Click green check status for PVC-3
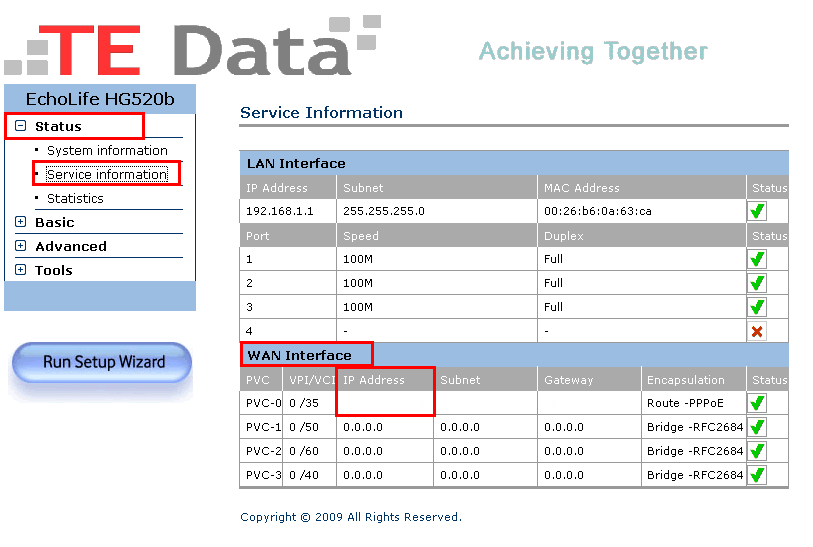This screenshot has height=547, width=813. click(757, 475)
